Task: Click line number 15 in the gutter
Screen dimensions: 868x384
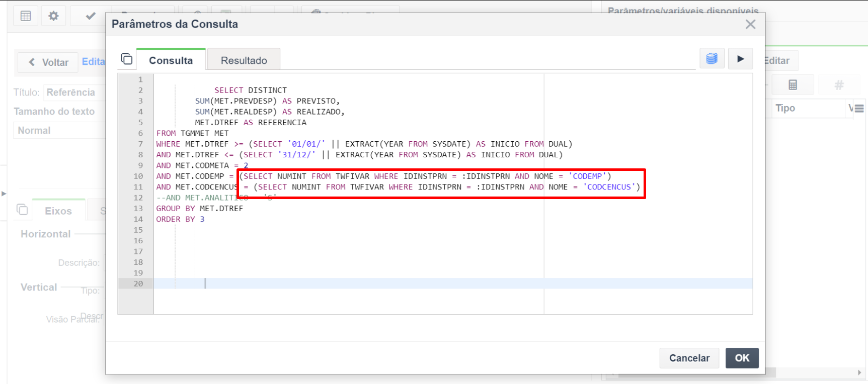Action: 138,230
